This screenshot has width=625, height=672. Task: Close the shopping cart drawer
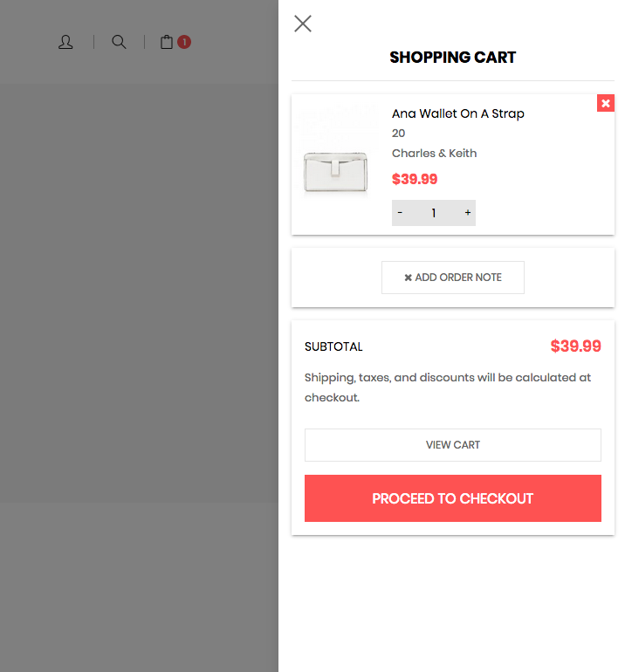[303, 24]
